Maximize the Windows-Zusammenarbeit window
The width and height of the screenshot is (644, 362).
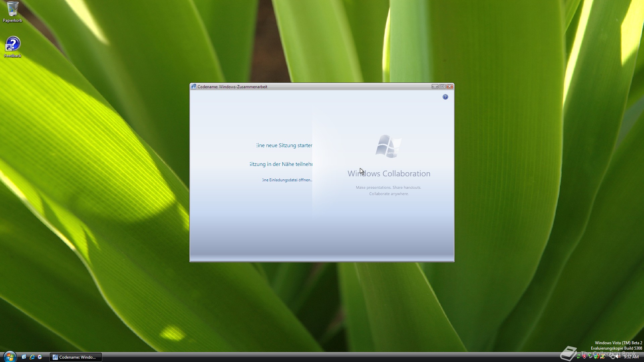pos(442,86)
